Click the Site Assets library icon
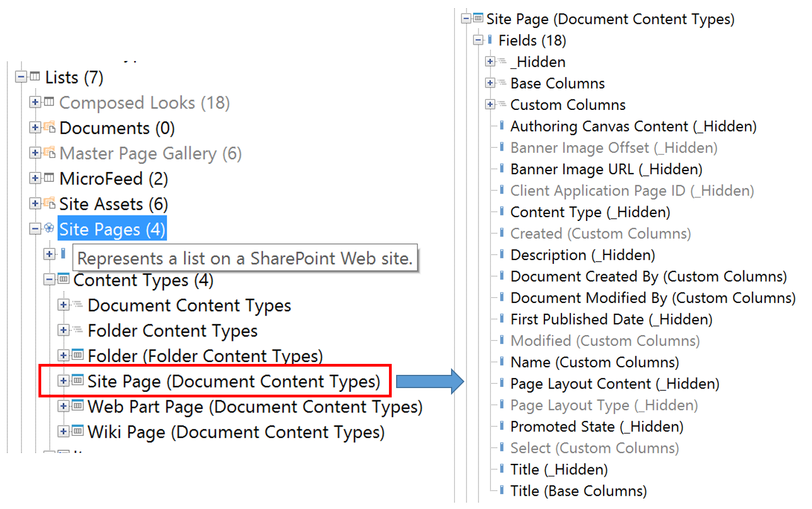 pyautogui.click(x=49, y=203)
